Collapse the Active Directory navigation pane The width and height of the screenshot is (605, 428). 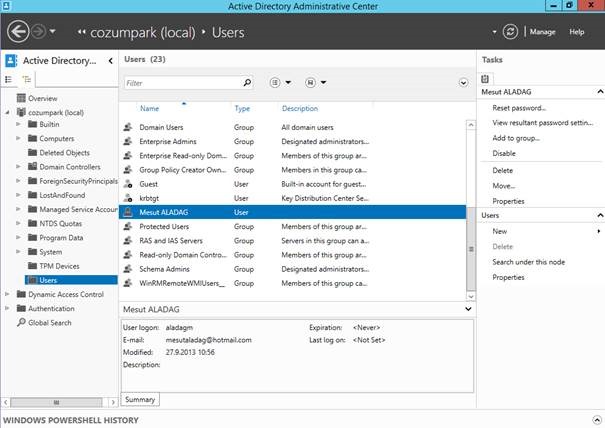pos(110,61)
